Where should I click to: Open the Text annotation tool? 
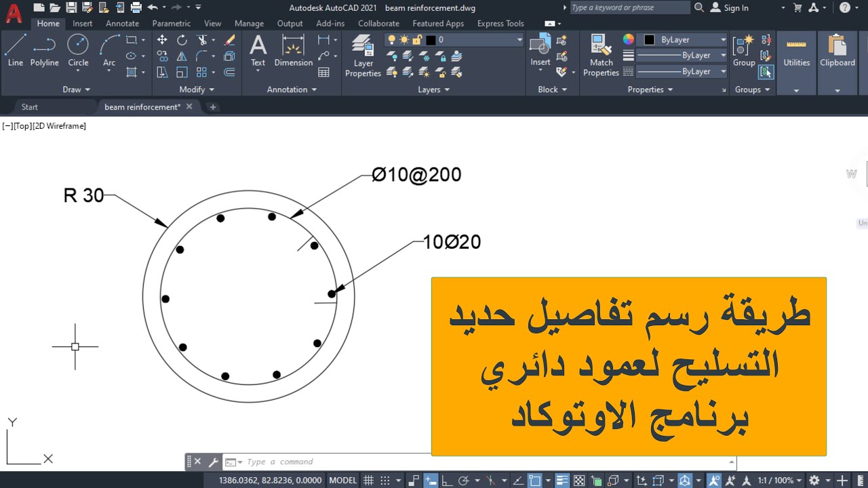258,51
